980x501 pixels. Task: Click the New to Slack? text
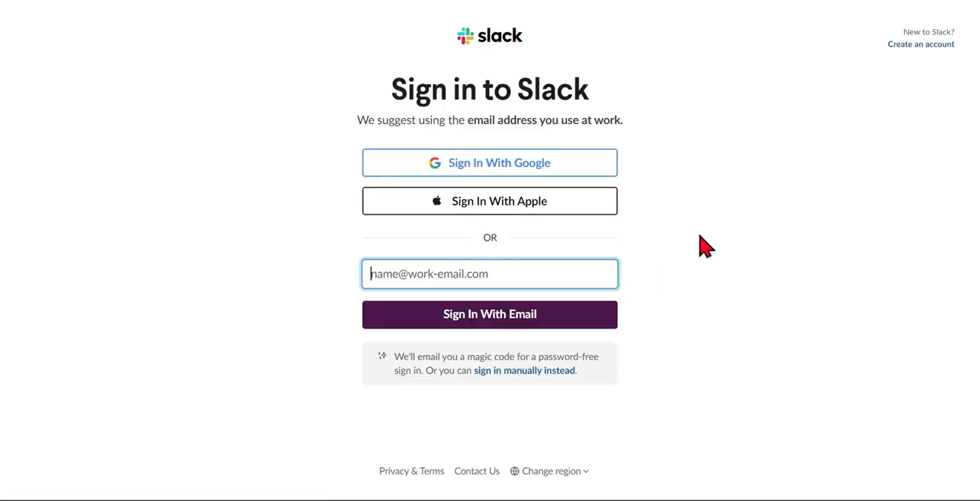coord(928,32)
